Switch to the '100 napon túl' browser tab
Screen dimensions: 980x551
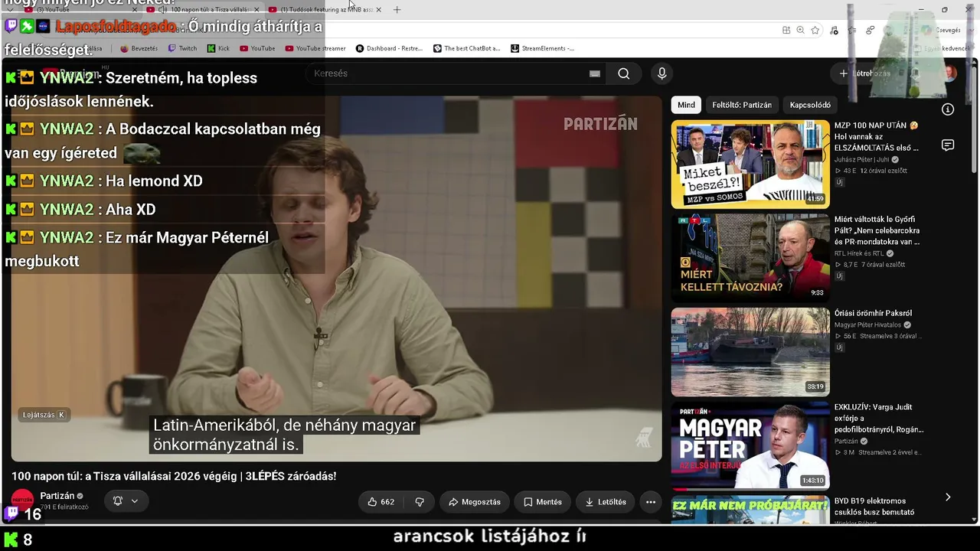click(203, 10)
